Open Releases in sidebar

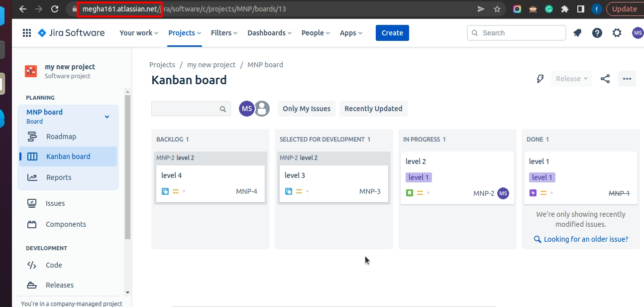click(68, 285)
